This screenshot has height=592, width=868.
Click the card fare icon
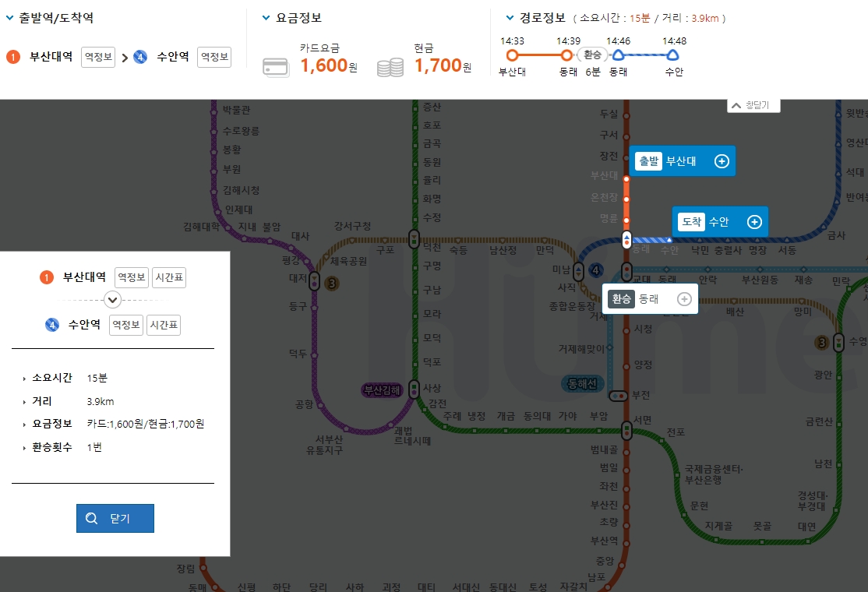pyautogui.click(x=276, y=68)
